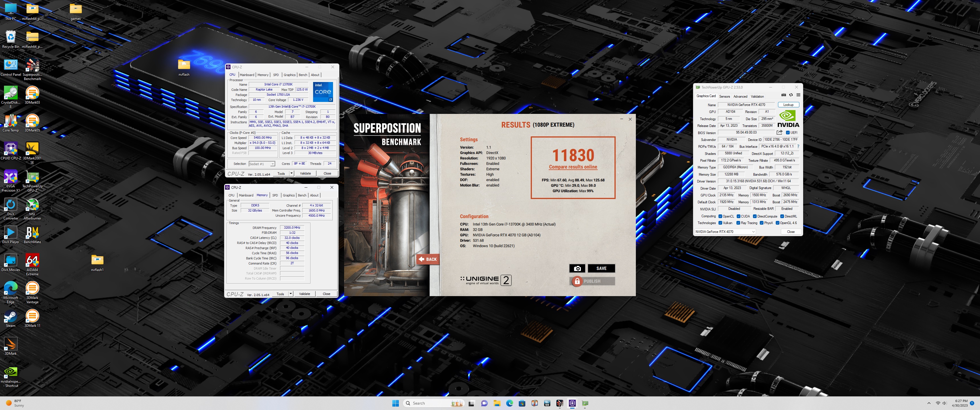Click Lookup button in GPU-Z

(x=788, y=104)
